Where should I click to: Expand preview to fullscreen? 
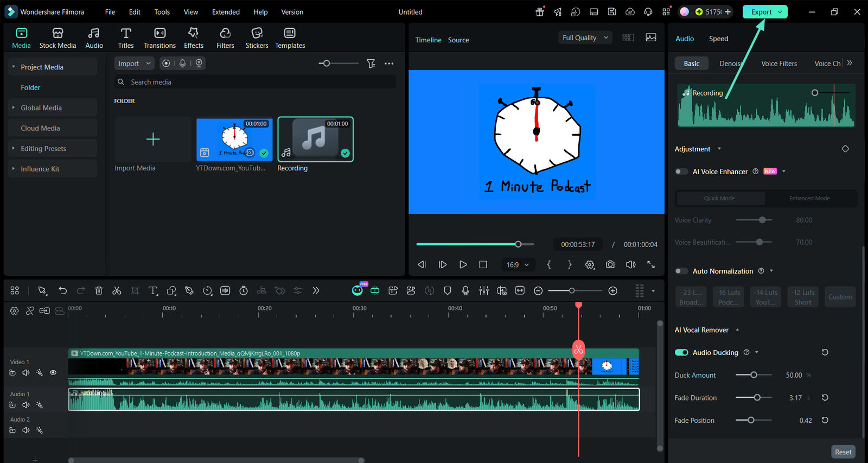[x=651, y=264]
